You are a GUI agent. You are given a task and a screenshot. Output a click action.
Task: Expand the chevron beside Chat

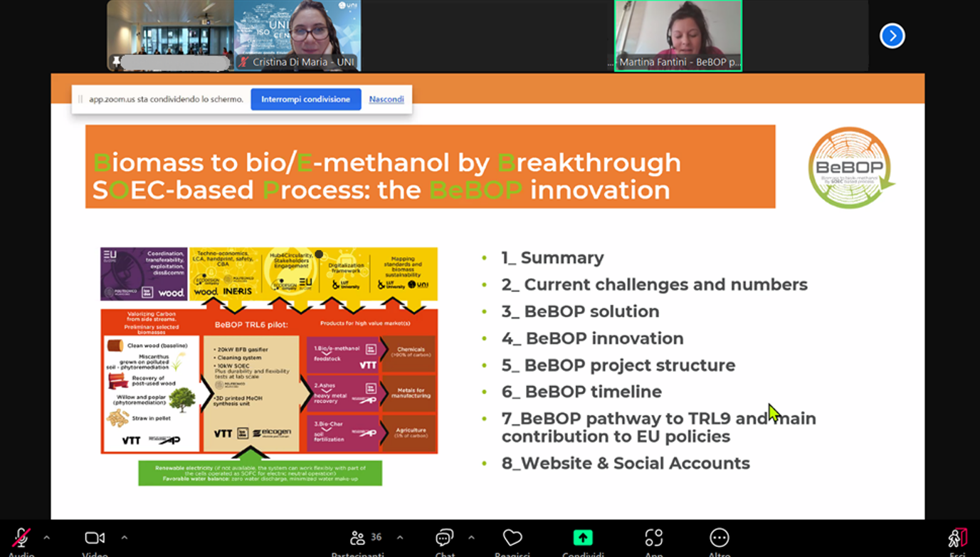click(x=471, y=538)
